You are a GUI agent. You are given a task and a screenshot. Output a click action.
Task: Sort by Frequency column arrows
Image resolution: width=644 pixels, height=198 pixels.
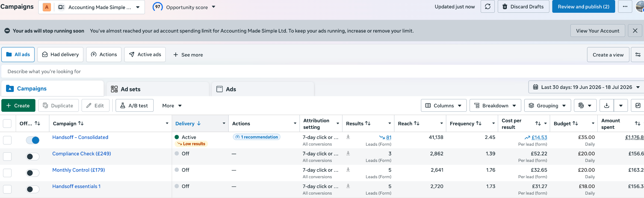(479, 123)
